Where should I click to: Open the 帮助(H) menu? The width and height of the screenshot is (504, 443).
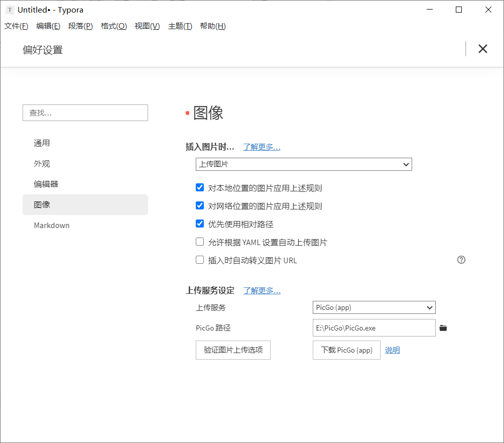213,26
